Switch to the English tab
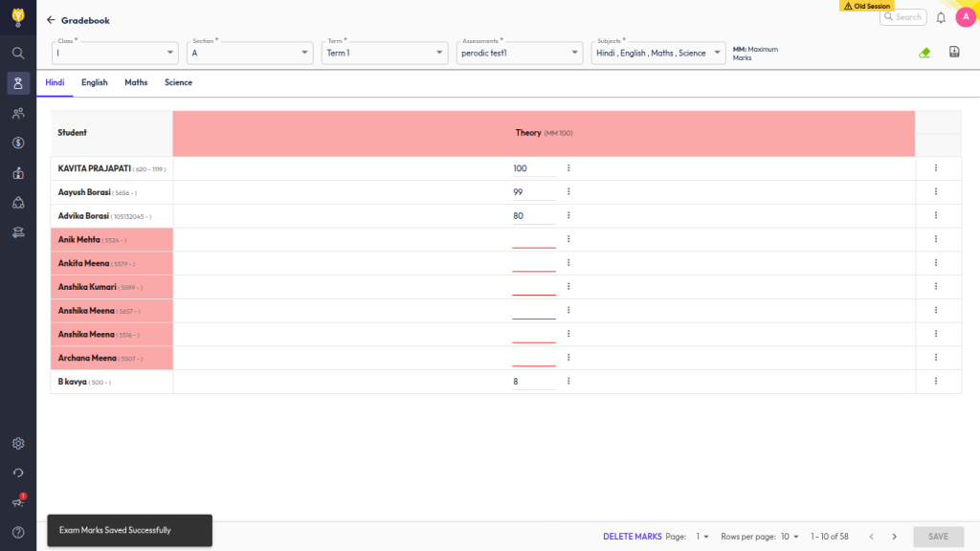The image size is (980, 551). pyautogui.click(x=94, y=83)
